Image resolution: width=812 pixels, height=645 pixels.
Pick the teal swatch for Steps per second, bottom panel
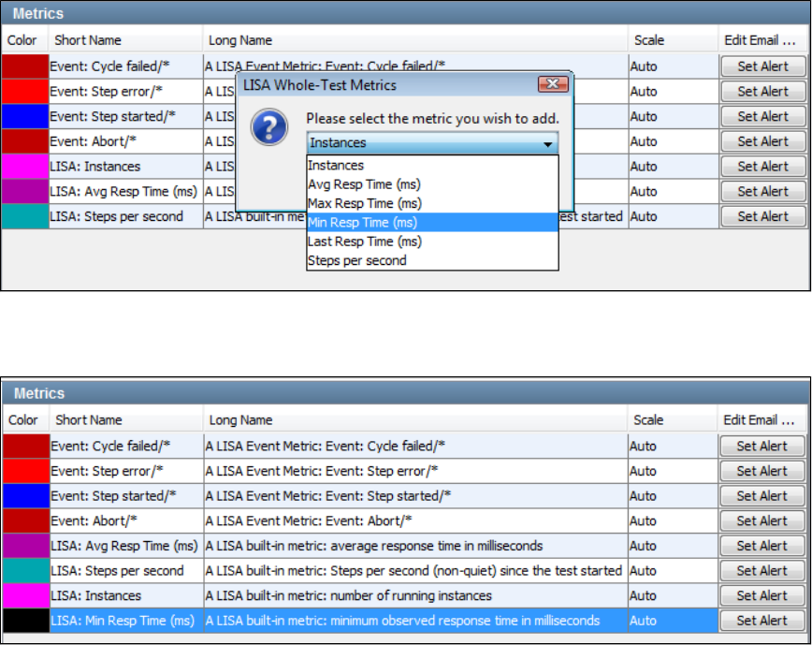[x=26, y=570]
